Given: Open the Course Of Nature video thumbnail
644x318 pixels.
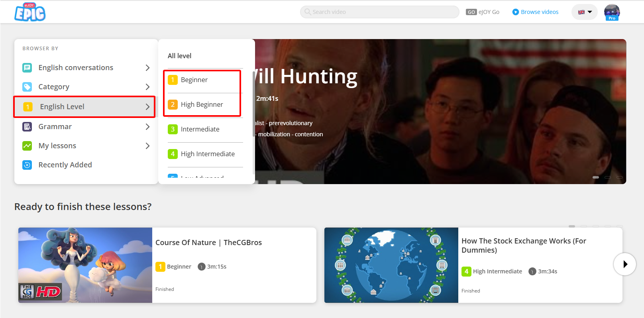Looking at the screenshot, I should pyautogui.click(x=85, y=265).
